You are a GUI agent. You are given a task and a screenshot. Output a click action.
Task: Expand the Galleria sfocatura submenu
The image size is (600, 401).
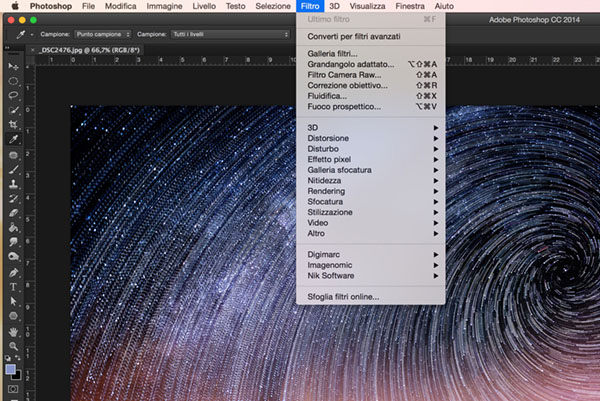pyautogui.click(x=371, y=170)
